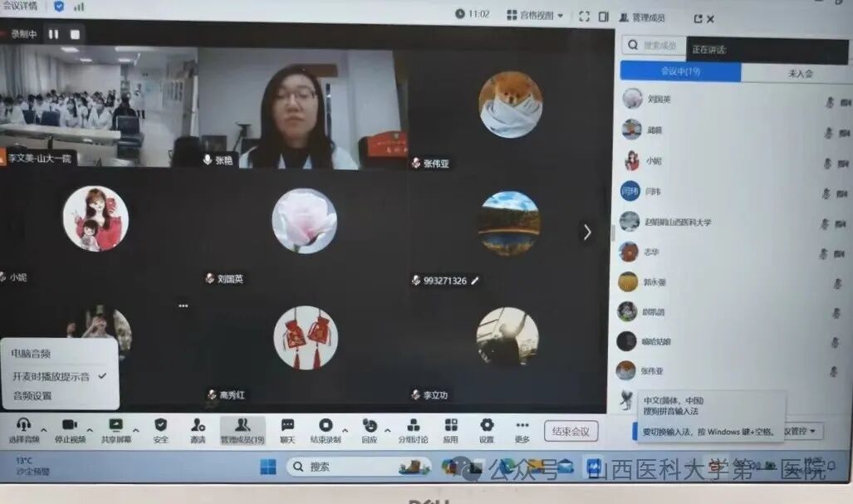Click the network signal bars icon
853x504 pixels.
click(80, 7)
